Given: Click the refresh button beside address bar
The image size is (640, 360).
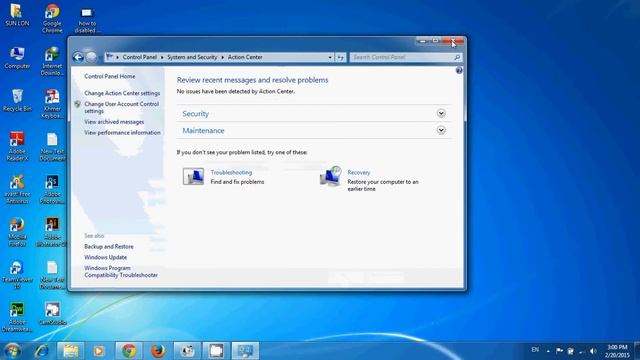Looking at the screenshot, I should point(340,58).
